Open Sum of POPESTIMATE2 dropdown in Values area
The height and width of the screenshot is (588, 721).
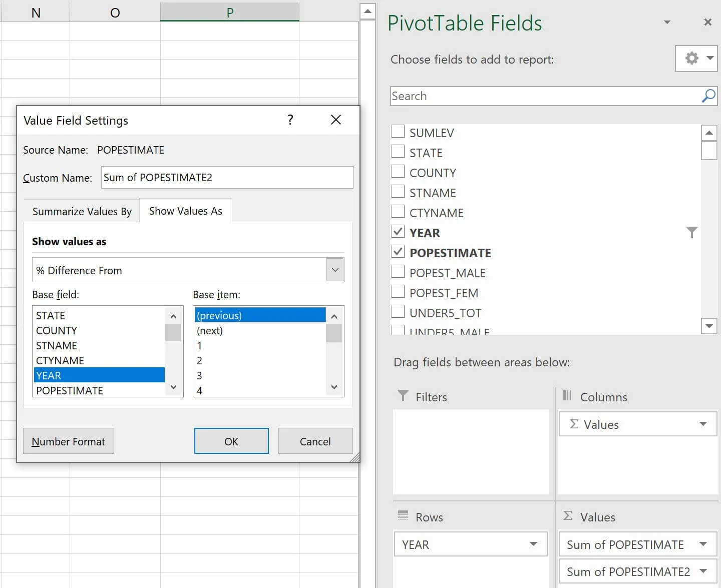coord(703,571)
